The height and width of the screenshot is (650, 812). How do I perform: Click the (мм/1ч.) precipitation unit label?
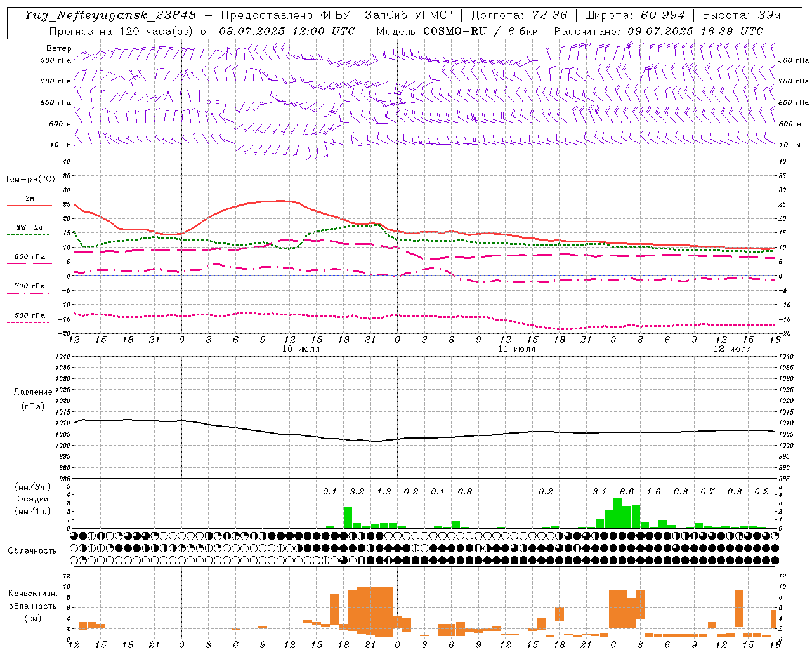33,511
